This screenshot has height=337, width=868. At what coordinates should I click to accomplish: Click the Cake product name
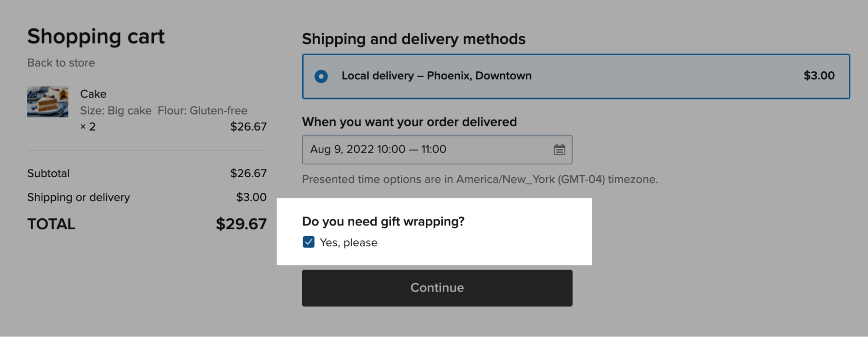pyautogui.click(x=93, y=94)
